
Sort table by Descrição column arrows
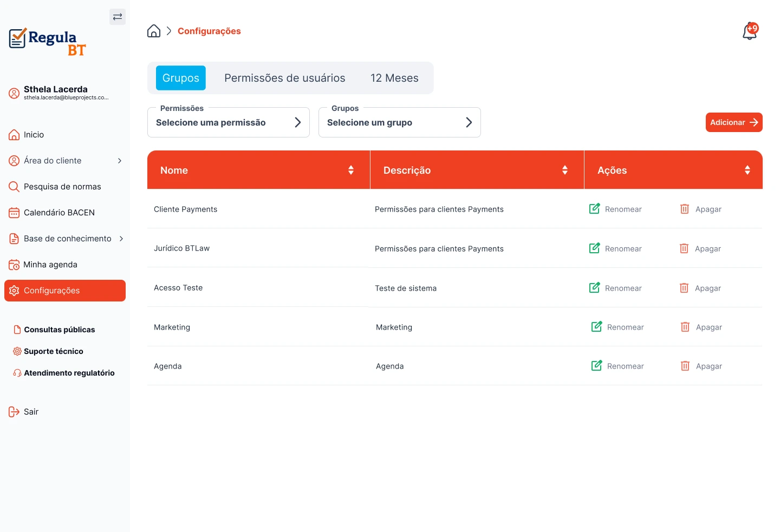click(x=565, y=170)
